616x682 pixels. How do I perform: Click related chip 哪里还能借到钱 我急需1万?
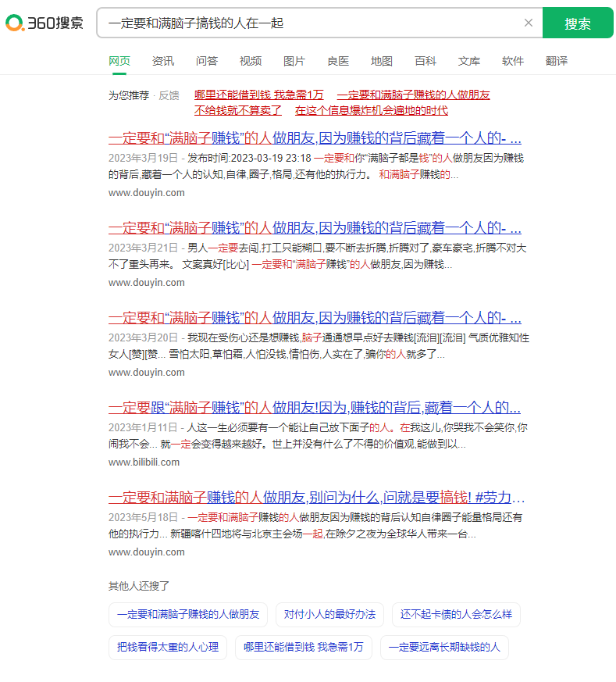click(304, 647)
